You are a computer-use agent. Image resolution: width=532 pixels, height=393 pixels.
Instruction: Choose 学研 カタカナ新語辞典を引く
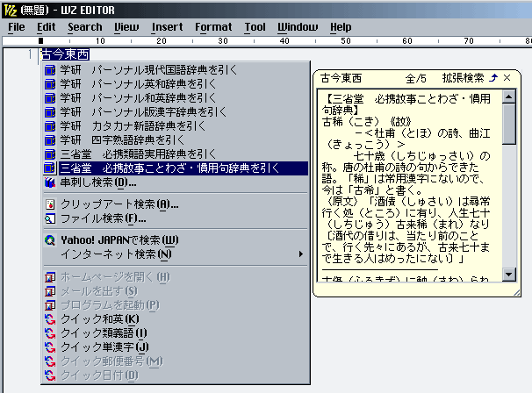(x=176, y=126)
